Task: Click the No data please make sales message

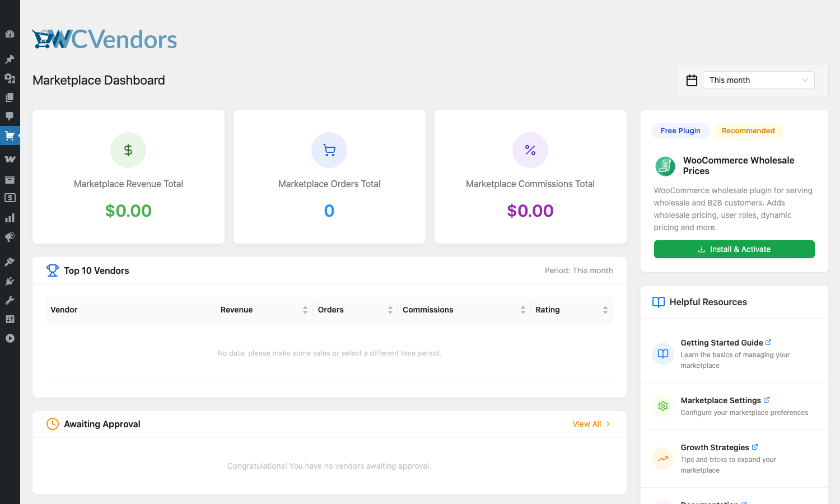Action: 329,353
